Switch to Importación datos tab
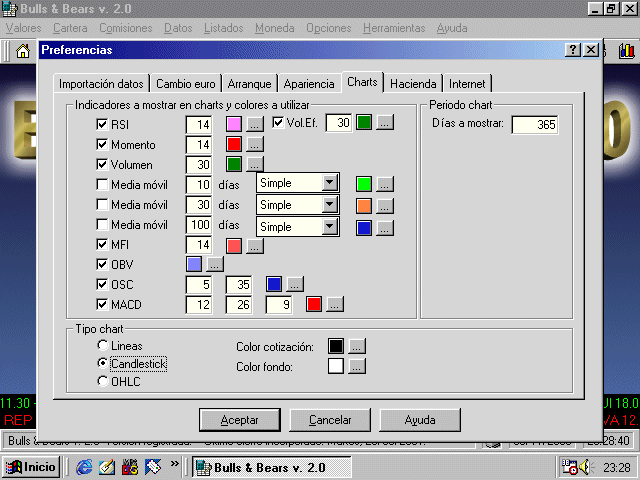 (101, 84)
